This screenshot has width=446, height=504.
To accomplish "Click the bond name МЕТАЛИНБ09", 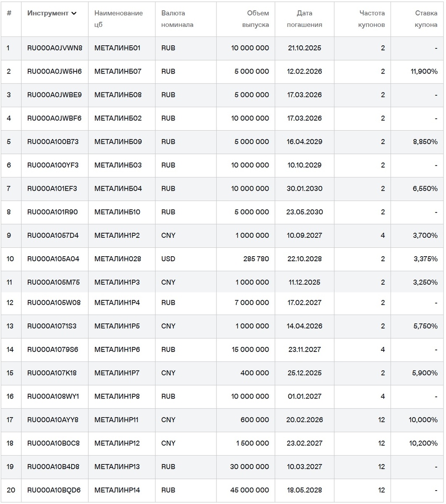I will point(118,142).
